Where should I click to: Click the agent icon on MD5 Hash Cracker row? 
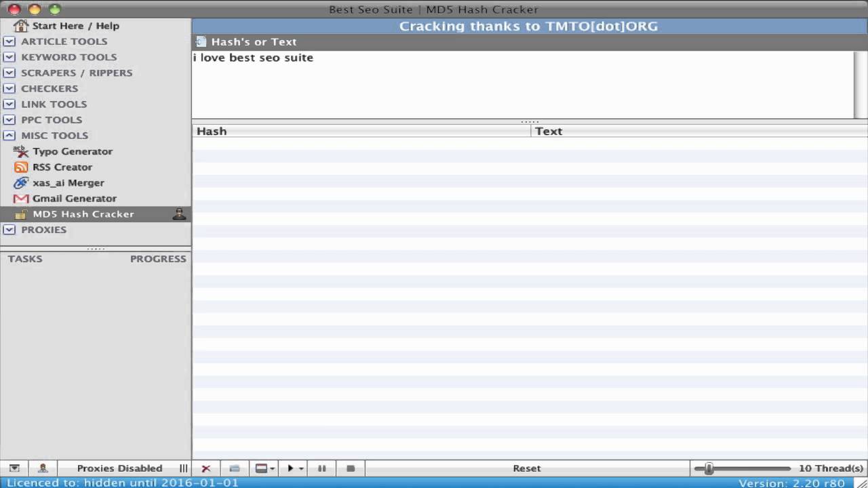179,214
